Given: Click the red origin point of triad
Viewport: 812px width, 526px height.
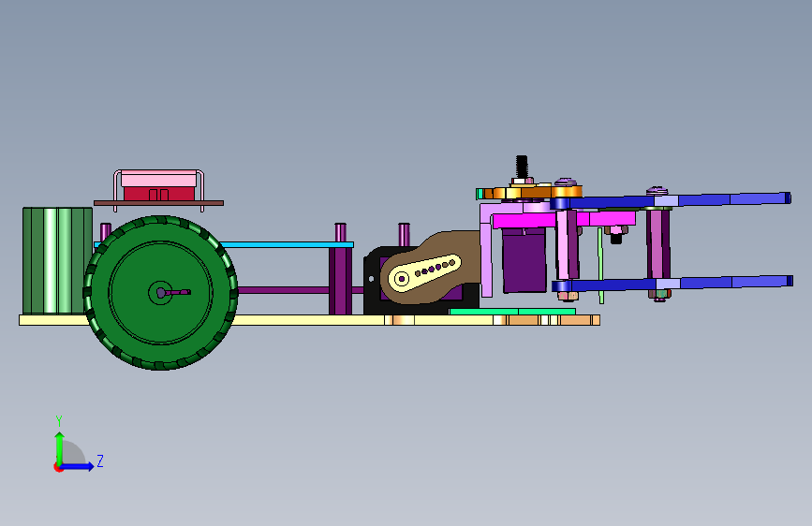Looking at the screenshot, I should click(x=58, y=467).
